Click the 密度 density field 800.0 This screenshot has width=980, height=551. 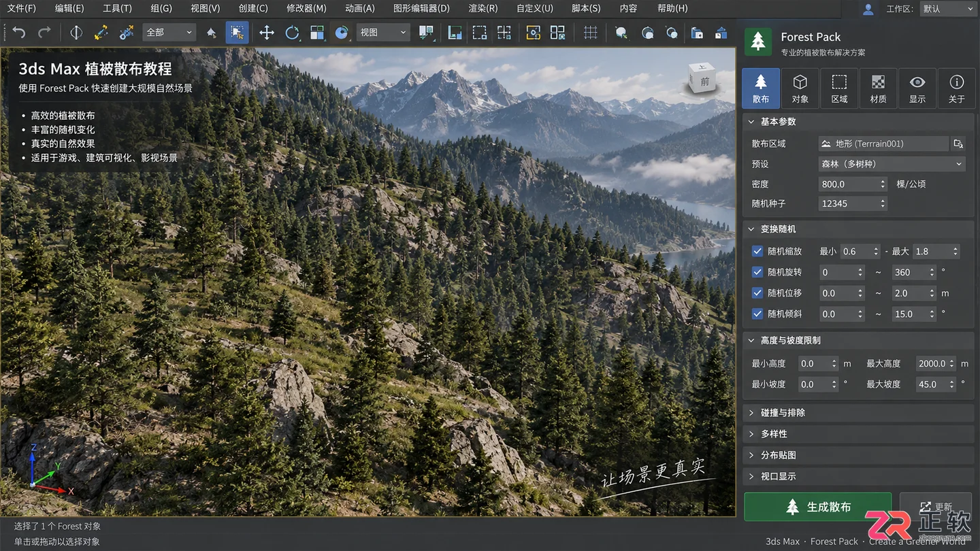(853, 184)
